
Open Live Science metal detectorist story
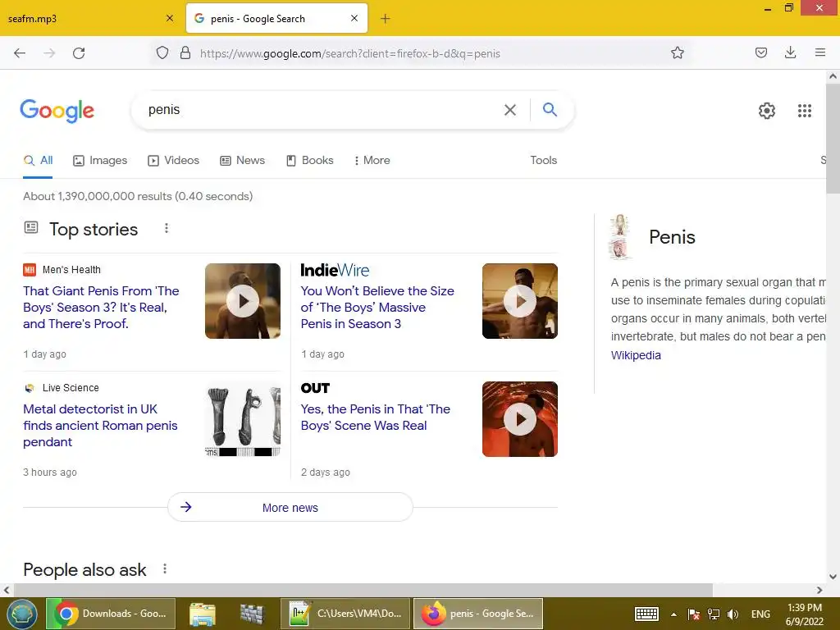pyautogui.click(x=100, y=426)
